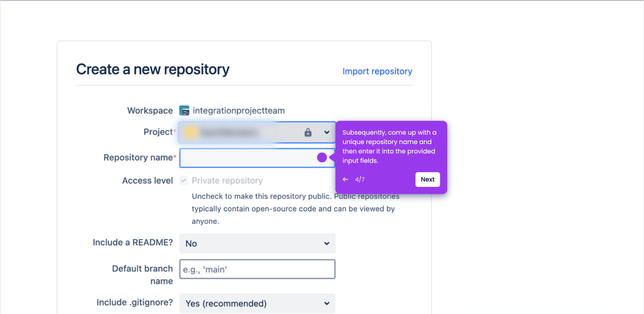Image resolution: width=644 pixels, height=314 pixels.
Task: Click the integrationprojectteam workspace name
Action: (239, 111)
